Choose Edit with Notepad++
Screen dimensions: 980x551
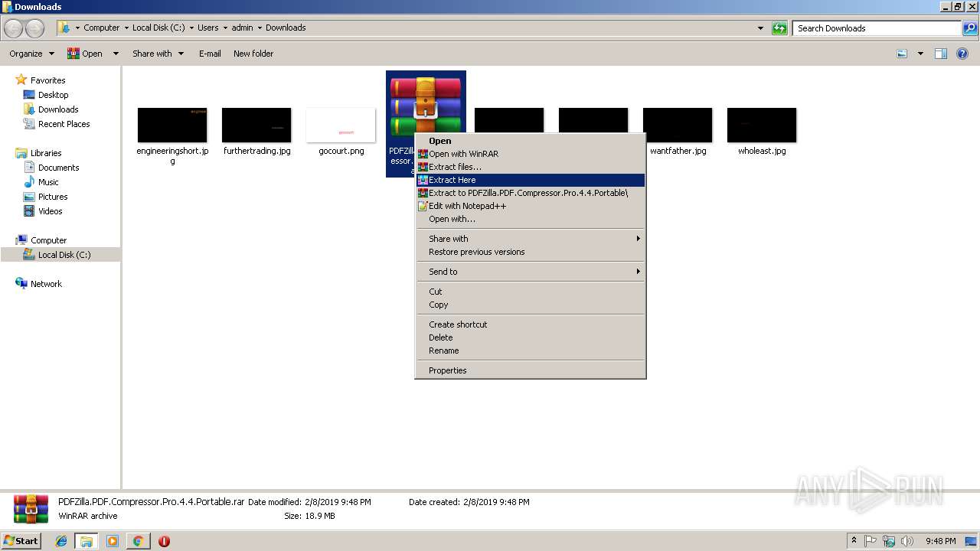pos(531,206)
